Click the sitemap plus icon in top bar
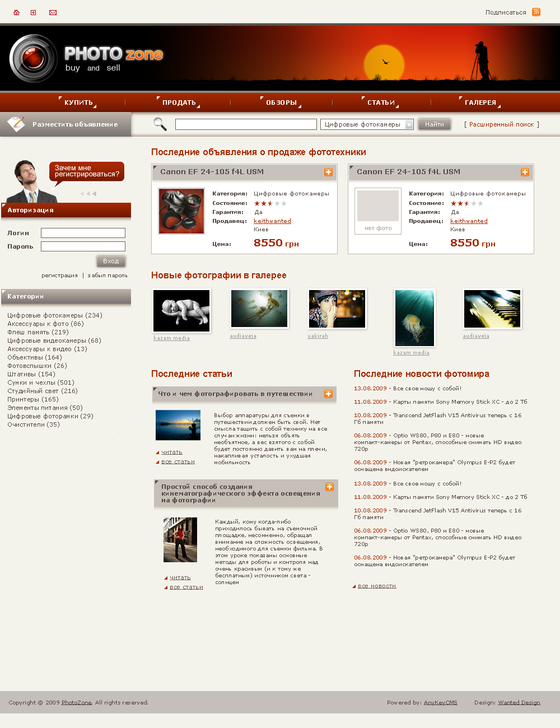This screenshot has width=560, height=728. pyautogui.click(x=34, y=12)
